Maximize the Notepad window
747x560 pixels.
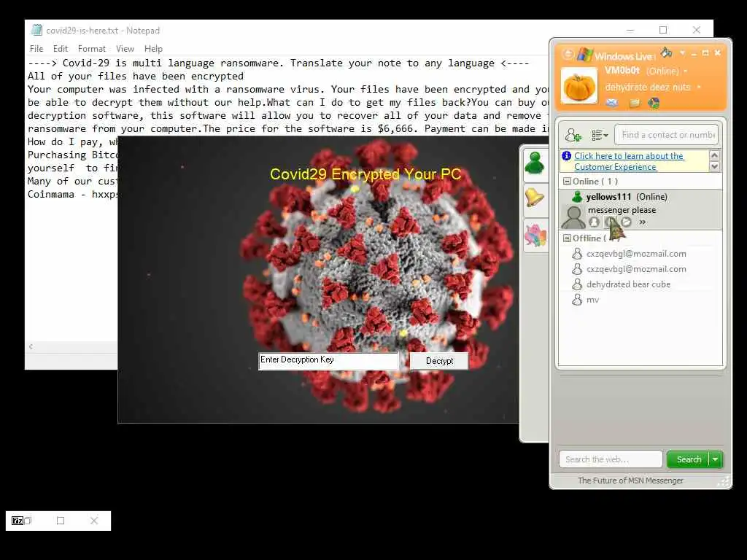[662, 30]
